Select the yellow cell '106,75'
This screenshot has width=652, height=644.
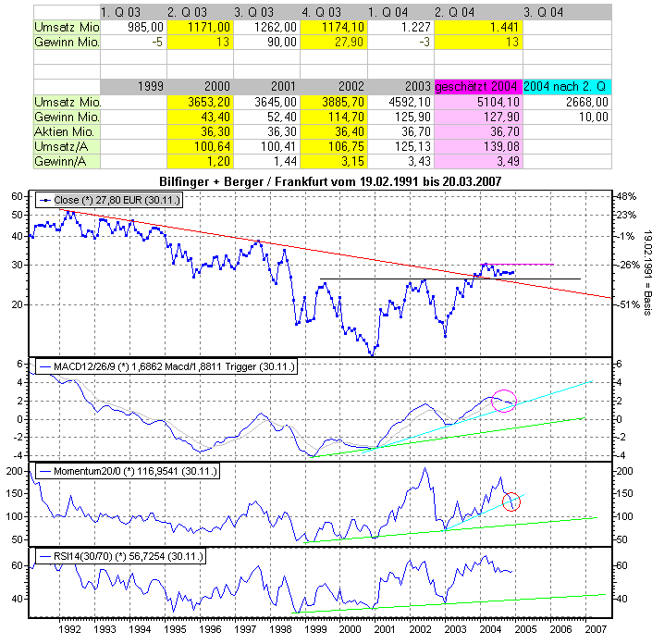point(334,146)
